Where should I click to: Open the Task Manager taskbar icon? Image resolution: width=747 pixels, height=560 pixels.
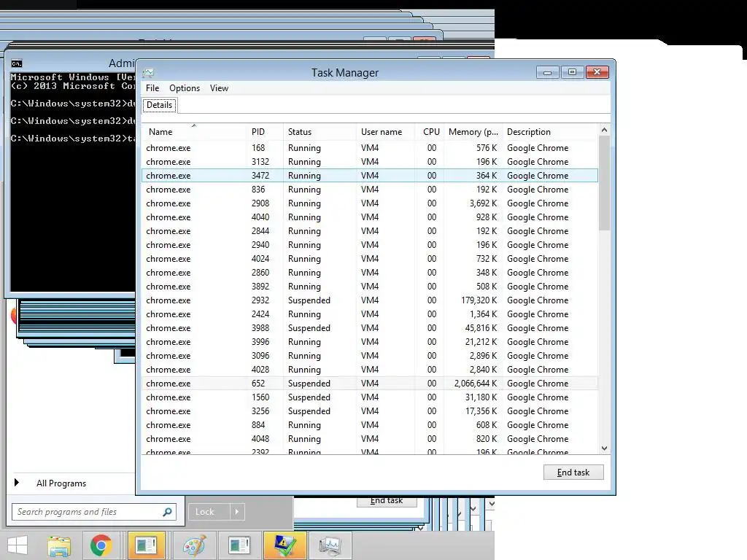coord(330,545)
